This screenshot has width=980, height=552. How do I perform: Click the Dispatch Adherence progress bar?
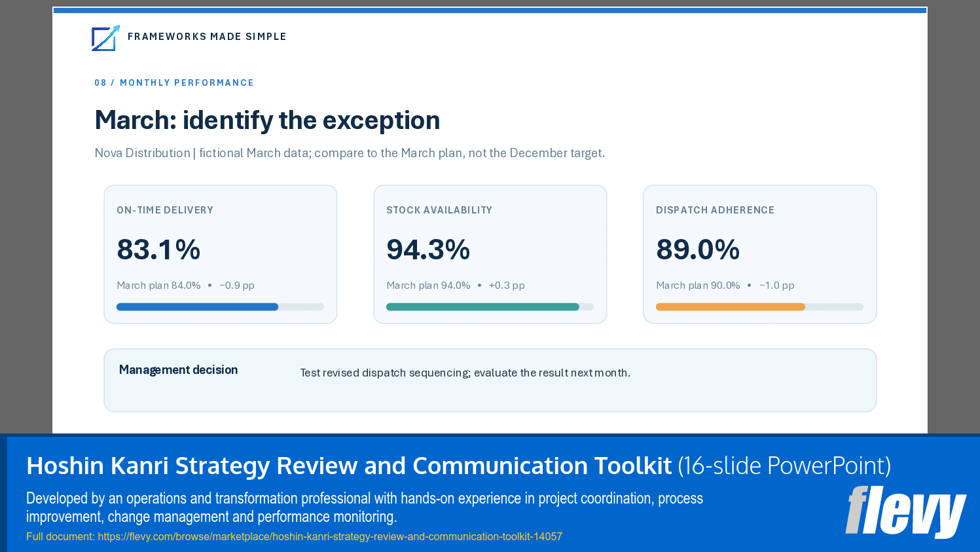point(759,307)
